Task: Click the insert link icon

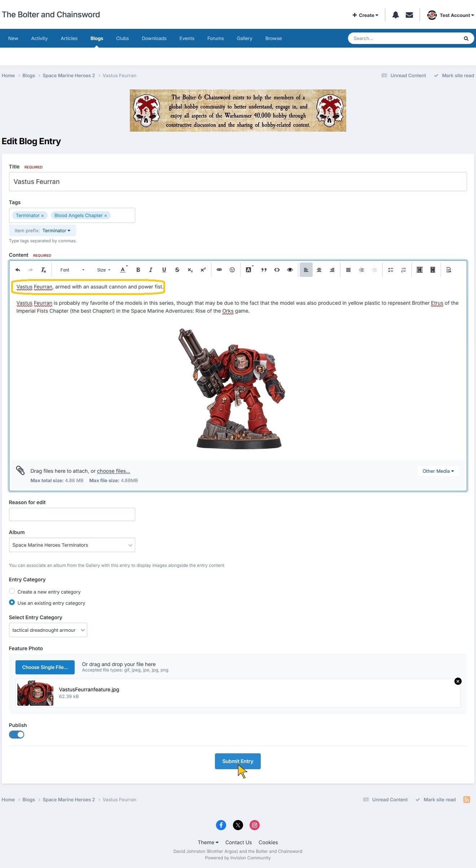Action: tap(219, 270)
